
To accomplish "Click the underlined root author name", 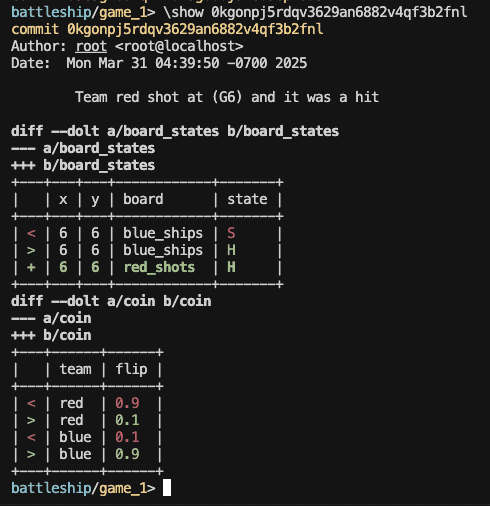I will coord(91,46).
